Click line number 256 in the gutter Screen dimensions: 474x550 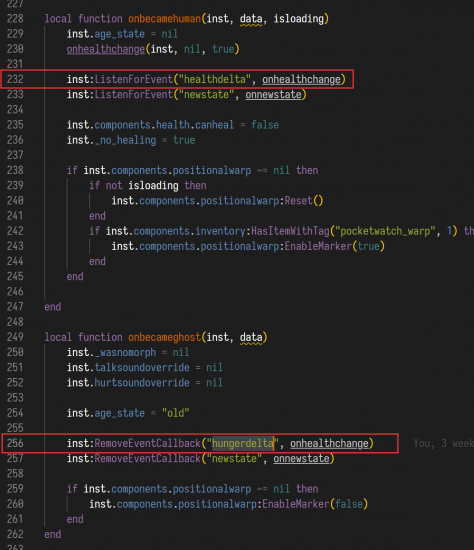pos(15,443)
